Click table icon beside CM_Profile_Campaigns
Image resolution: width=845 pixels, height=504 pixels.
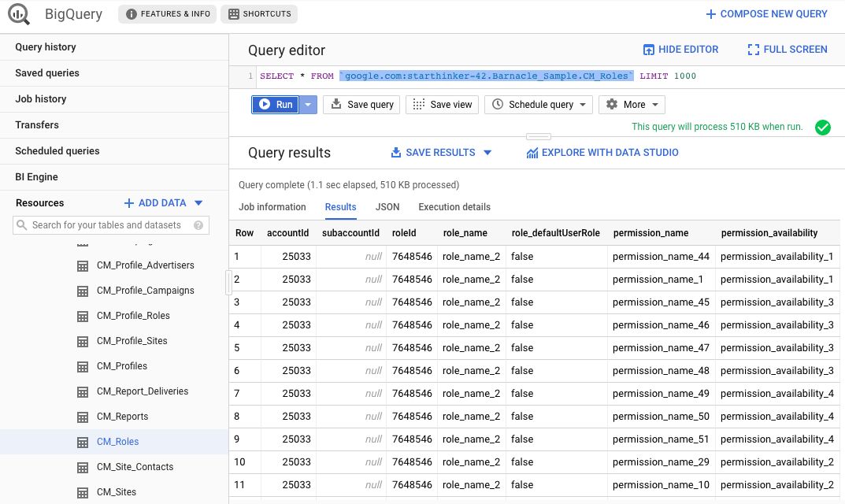click(83, 291)
